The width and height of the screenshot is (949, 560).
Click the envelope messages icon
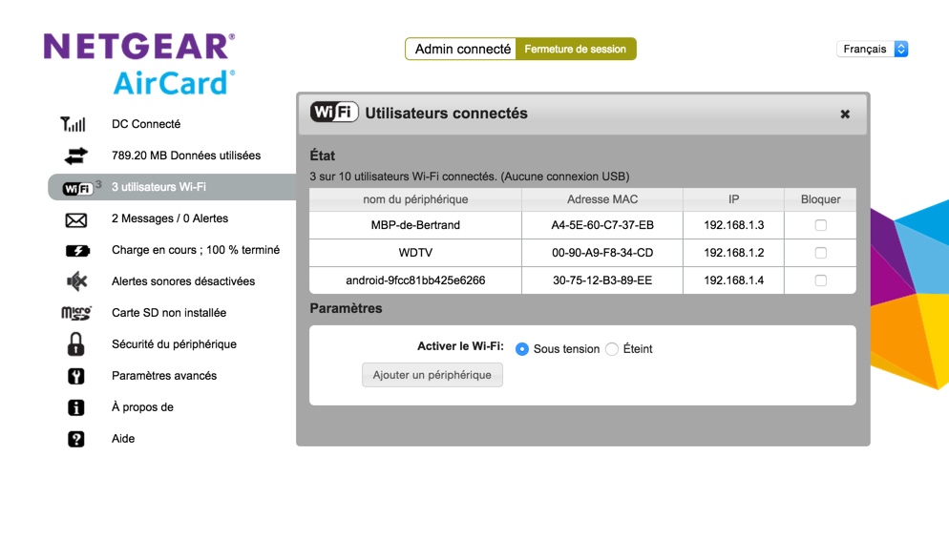[75, 219]
